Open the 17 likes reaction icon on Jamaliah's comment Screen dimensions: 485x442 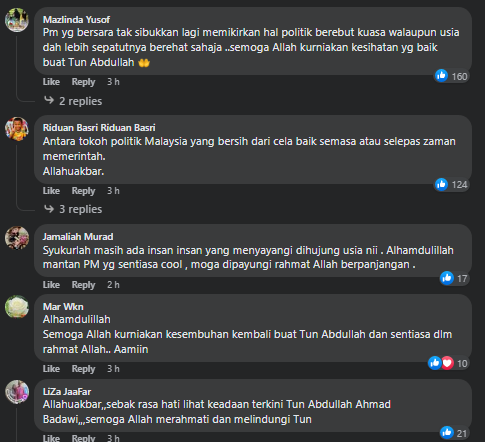pyautogui.click(x=454, y=278)
